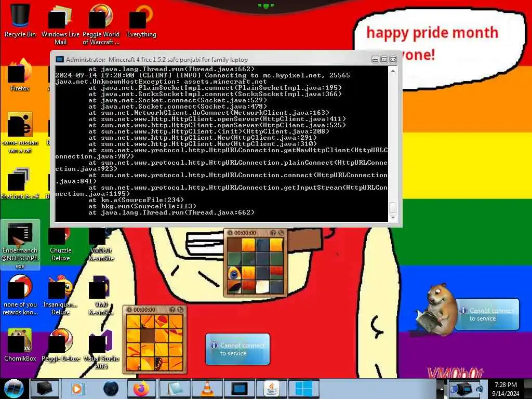Viewport: 532px width, 399px height.
Task: Select the Peggle Deluxe desktop icon
Action: (60, 345)
